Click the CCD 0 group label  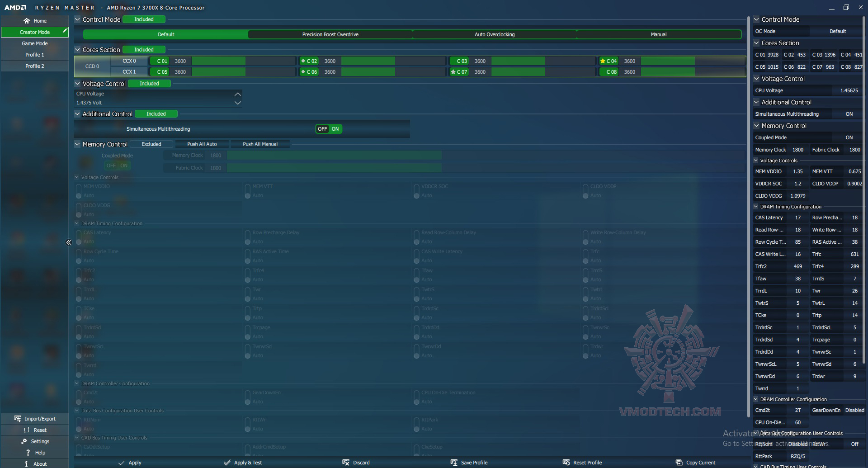click(x=92, y=66)
